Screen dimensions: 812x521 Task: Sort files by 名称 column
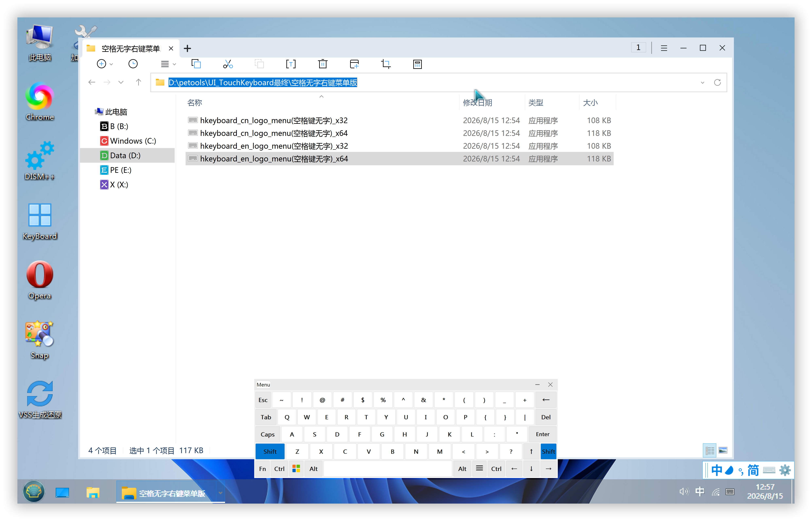pos(195,102)
